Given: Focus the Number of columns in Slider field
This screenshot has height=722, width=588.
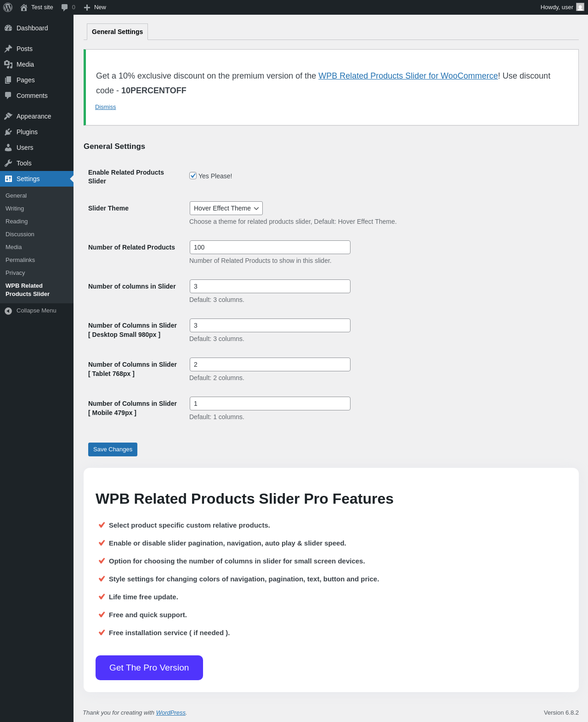Looking at the screenshot, I should pos(270,286).
